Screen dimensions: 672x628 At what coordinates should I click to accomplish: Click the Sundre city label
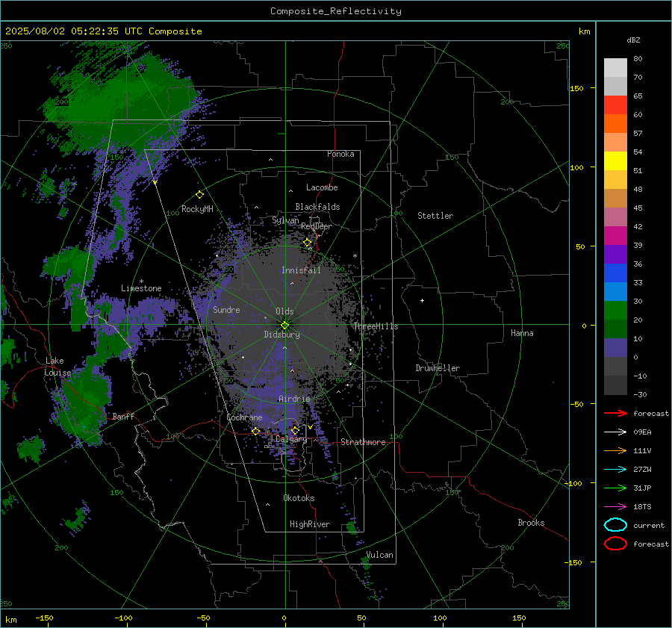click(226, 309)
